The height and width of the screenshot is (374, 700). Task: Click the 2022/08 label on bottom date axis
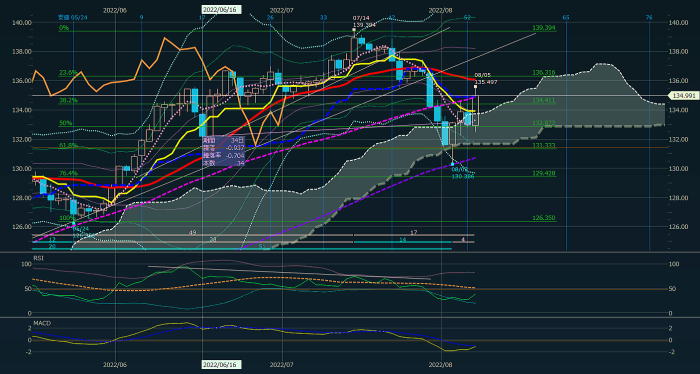pos(440,364)
